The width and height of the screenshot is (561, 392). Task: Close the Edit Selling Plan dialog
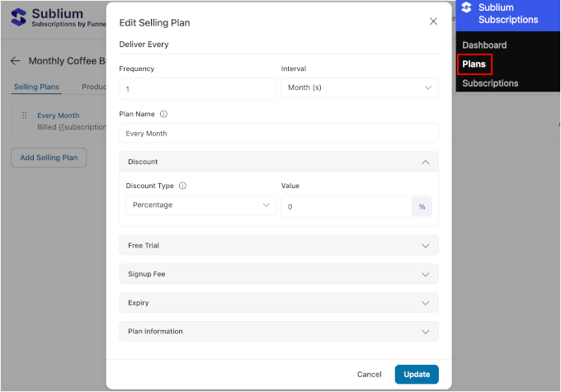pos(433,21)
